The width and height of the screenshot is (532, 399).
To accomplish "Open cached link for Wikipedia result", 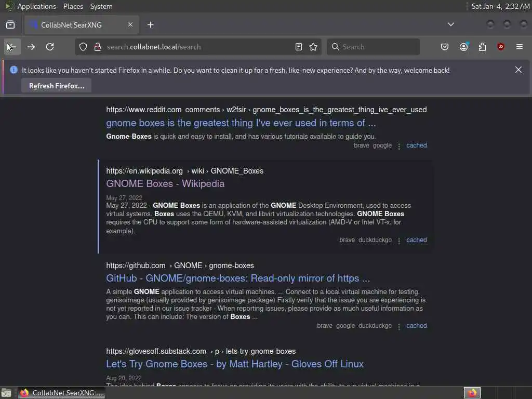I will [417, 240].
